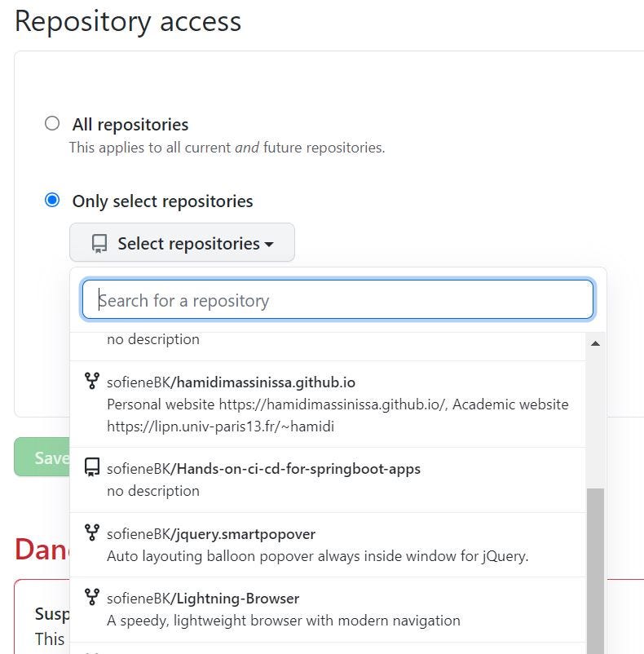Click scroll-up arrow of repository list

595,343
